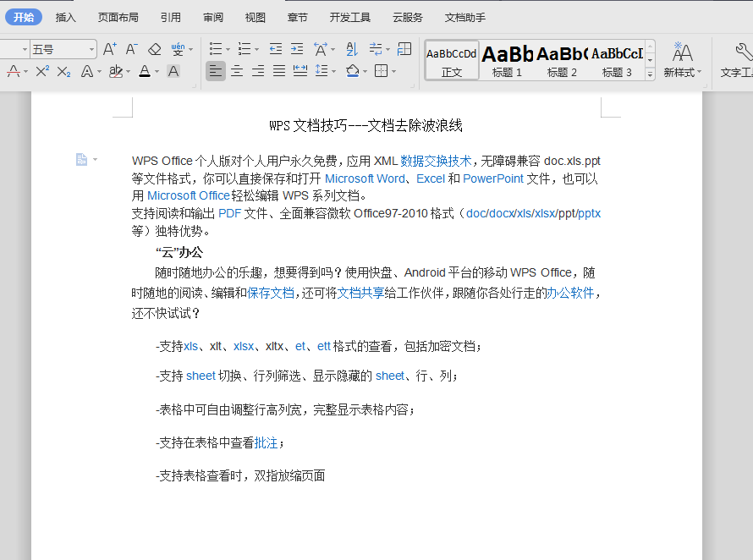Apply the 标题 3 style
753x560 pixels.
coord(617,60)
